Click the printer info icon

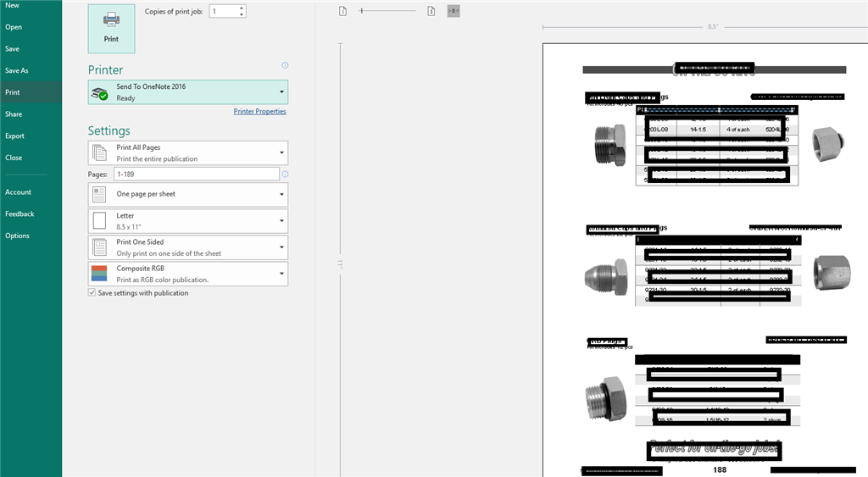tap(285, 65)
